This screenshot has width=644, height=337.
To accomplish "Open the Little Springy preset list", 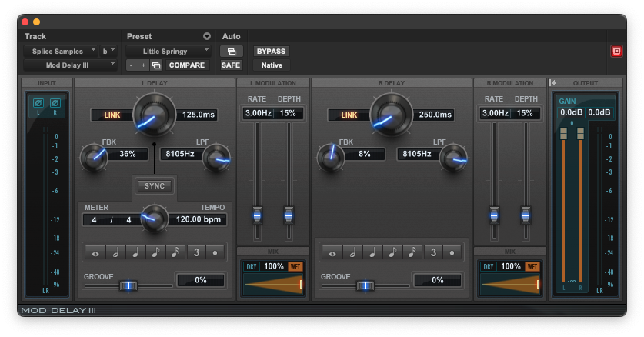I will click(x=169, y=51).
